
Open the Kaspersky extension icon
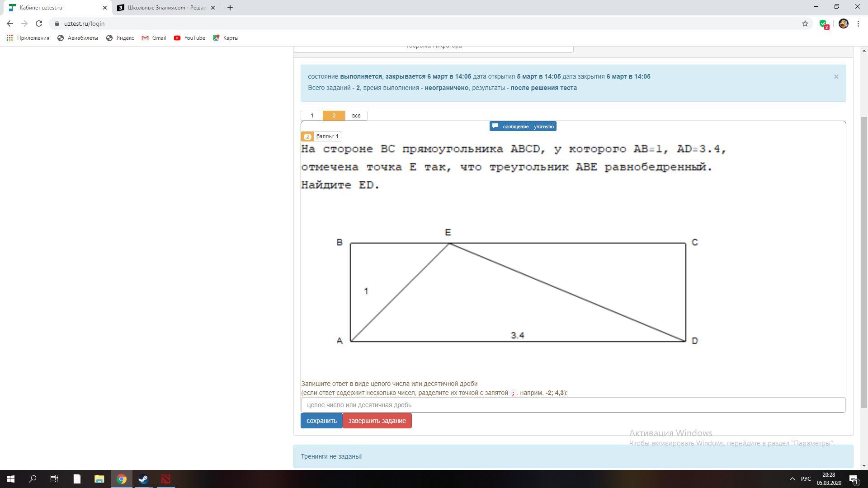tap(824, 24)
